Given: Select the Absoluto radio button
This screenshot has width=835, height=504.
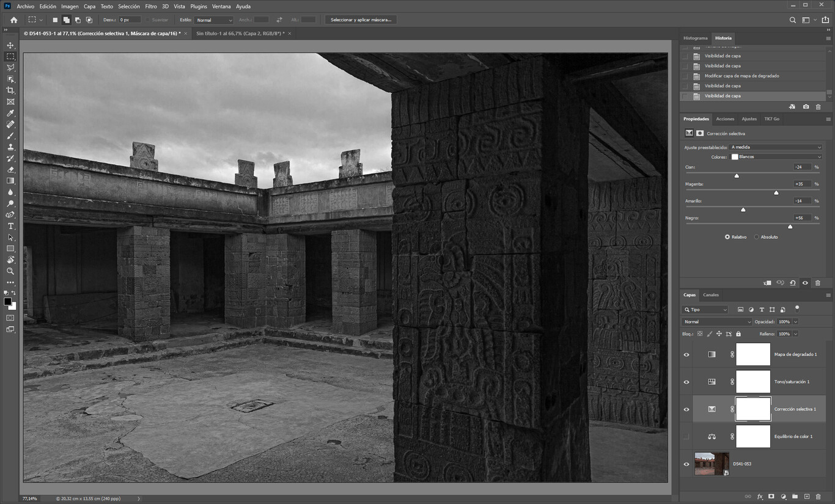Looking at the screenshot, I should pyautogui.click(x=756, y=237).
